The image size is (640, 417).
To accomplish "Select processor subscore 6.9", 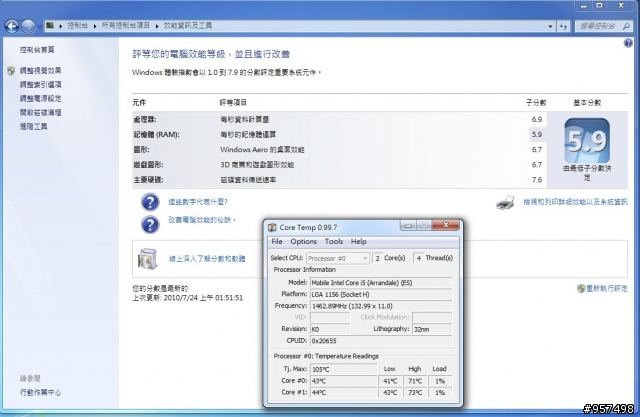I will coord(537,119).
